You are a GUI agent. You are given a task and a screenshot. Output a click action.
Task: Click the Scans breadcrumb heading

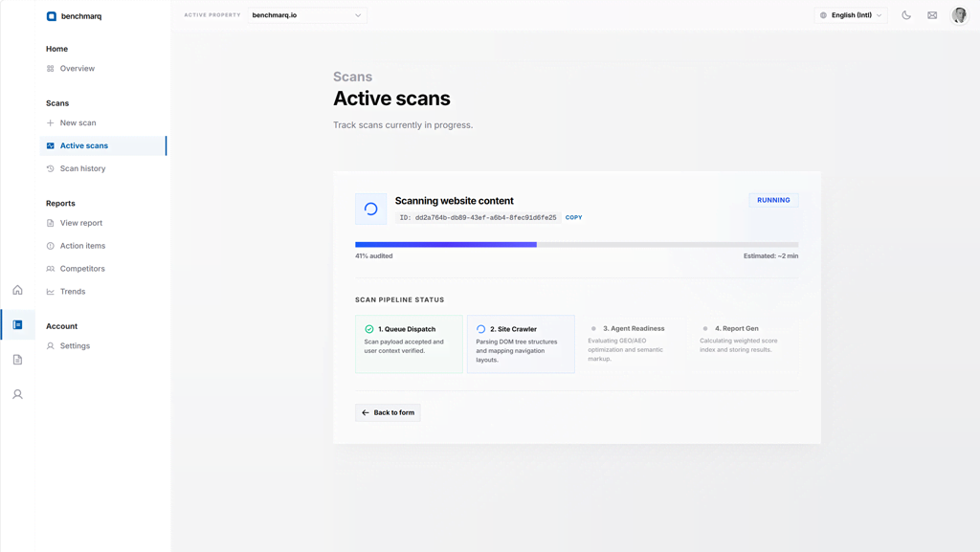click(352, 77)
